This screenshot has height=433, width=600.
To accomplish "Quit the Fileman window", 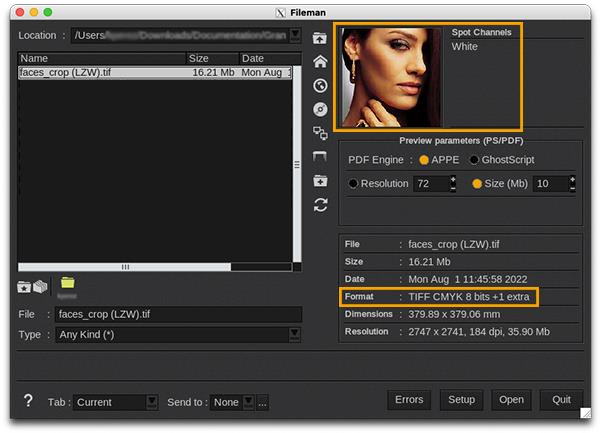I will tap(561, 400).
